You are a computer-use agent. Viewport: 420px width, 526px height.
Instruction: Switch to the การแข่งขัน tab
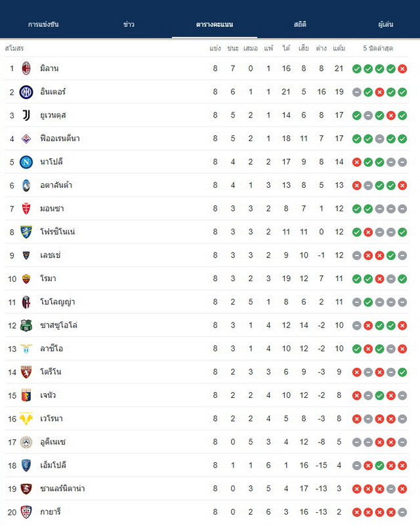(x=43, y=24)
